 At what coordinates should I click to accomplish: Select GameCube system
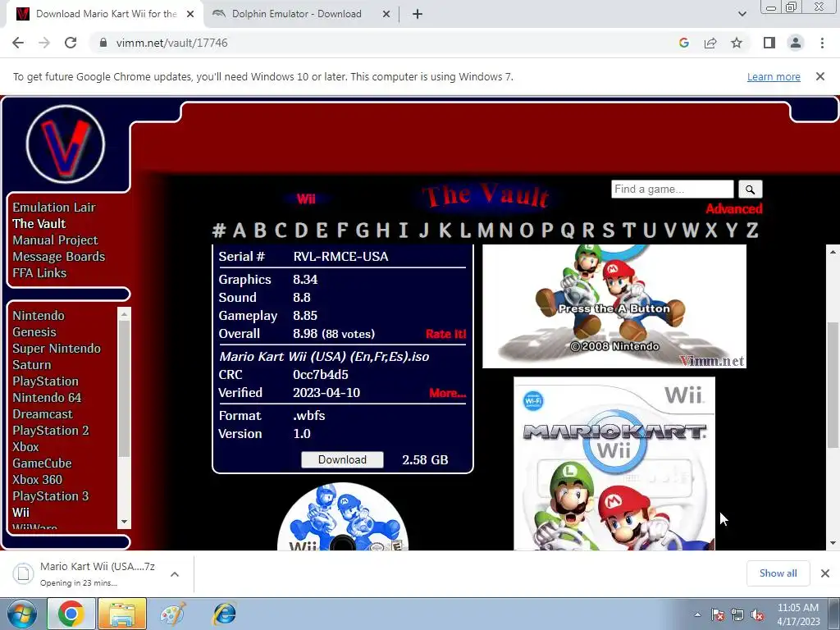42,463
